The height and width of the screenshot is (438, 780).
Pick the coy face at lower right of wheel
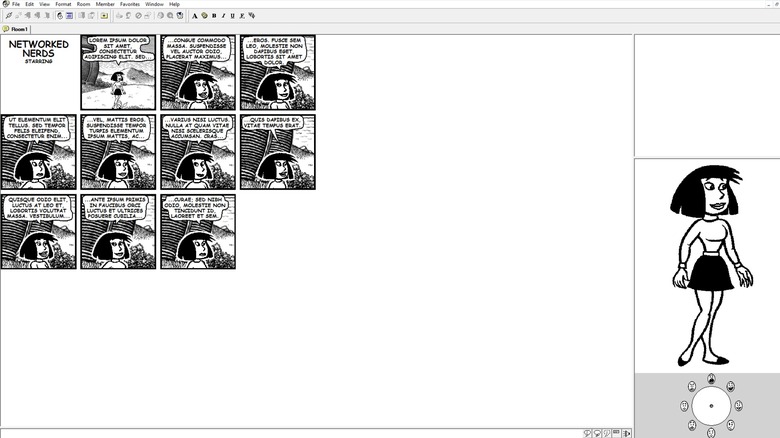(x=731, y=425)
